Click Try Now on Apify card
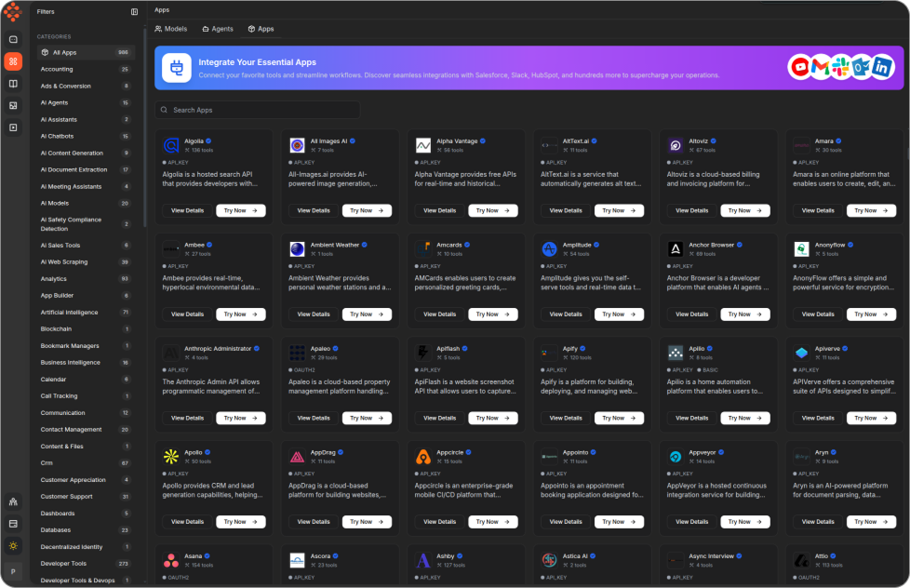 click(x=618, y=418)
